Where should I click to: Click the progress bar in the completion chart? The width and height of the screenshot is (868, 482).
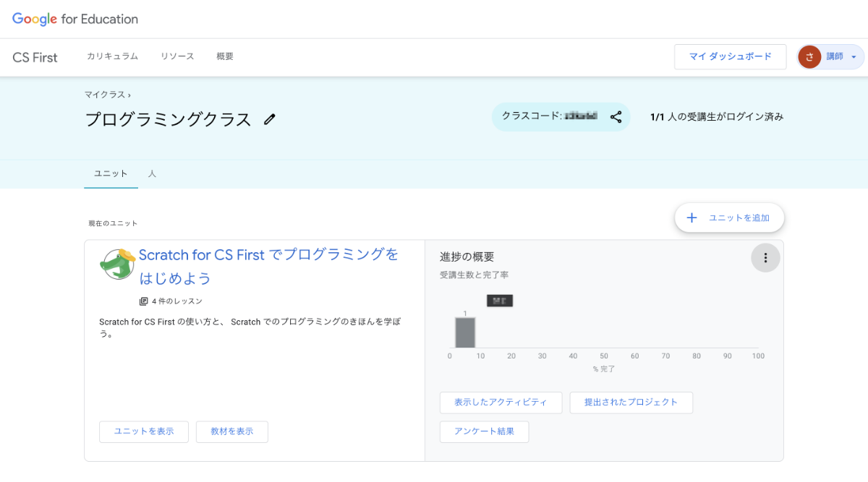click(x=466, y=331)
